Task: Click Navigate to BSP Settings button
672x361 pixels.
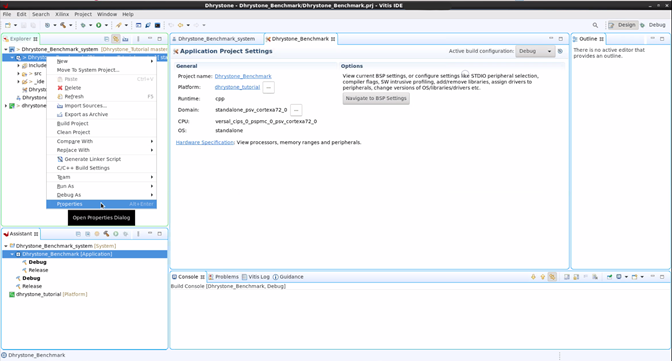Action: coord(376,98)
